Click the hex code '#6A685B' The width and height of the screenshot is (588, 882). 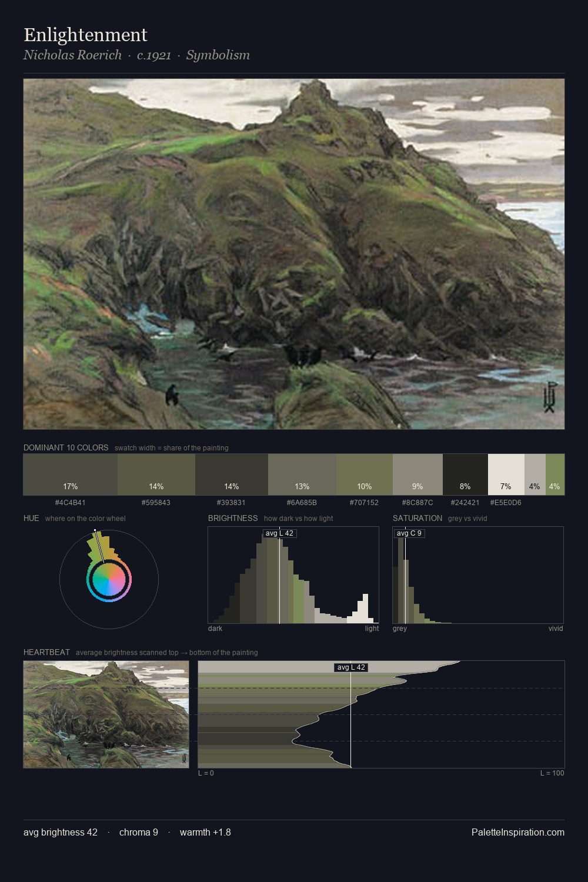pos(302,503)
